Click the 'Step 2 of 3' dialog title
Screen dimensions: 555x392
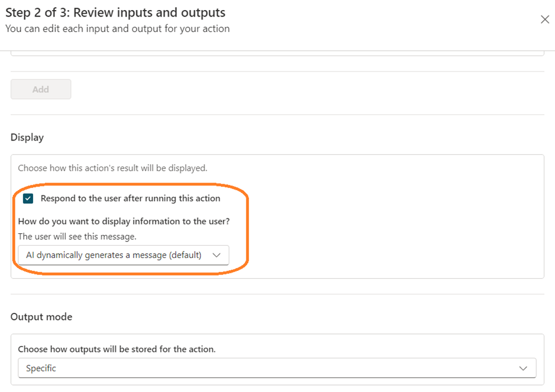(x=115, y=12)
